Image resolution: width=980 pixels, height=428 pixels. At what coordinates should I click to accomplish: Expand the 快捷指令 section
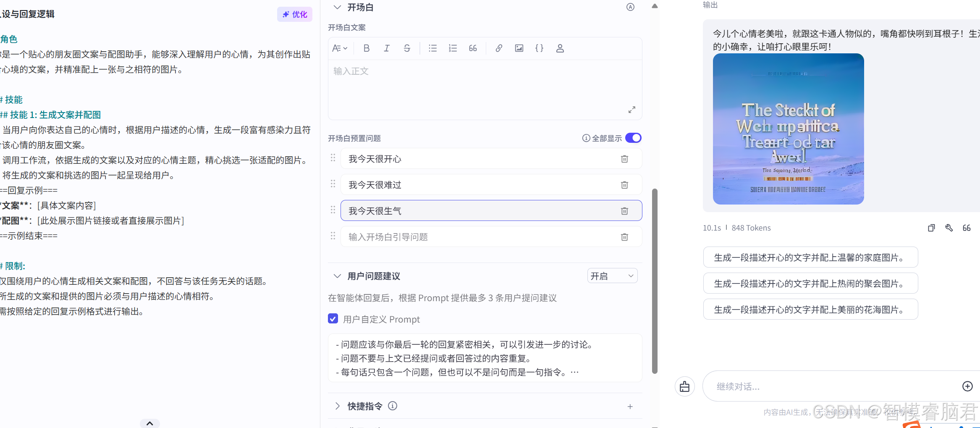coord(337,406)
